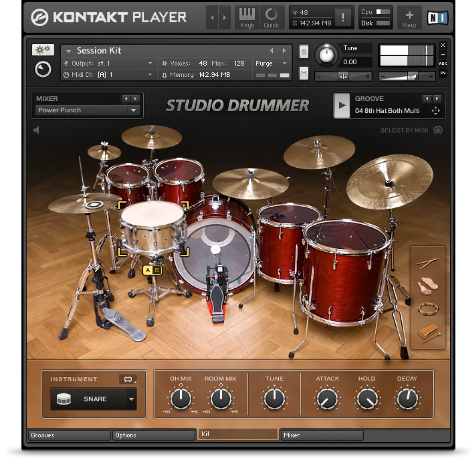Click the ROOM MIX knob
This screenshot has width=476, height=461.
pyautogui.click(x=221, y=398)
